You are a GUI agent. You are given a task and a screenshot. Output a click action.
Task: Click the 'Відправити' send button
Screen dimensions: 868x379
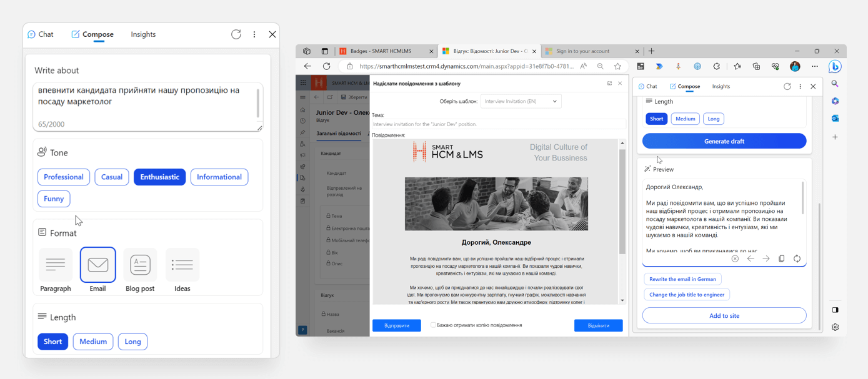[x=396, y=325]
